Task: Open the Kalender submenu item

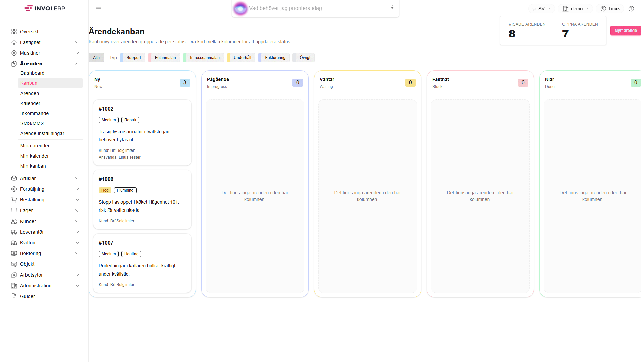Action: [50, 103]
